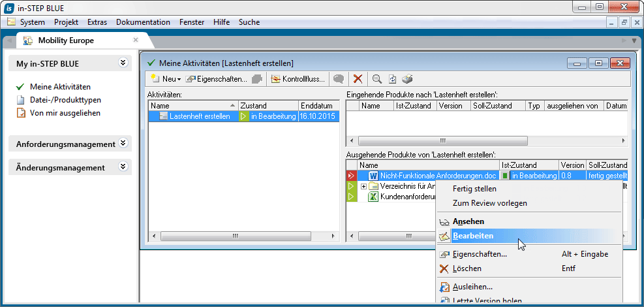Click the refresh icon in the toolbar
Image resolution: width=644 pixels, height=307 pixels.
pyautogui.click(x=392, y=79)
